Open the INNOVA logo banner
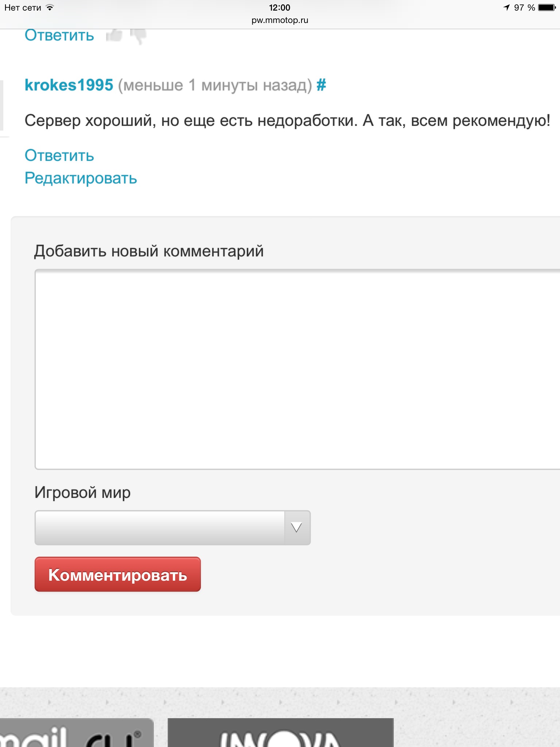 click(x=280, y=733)
